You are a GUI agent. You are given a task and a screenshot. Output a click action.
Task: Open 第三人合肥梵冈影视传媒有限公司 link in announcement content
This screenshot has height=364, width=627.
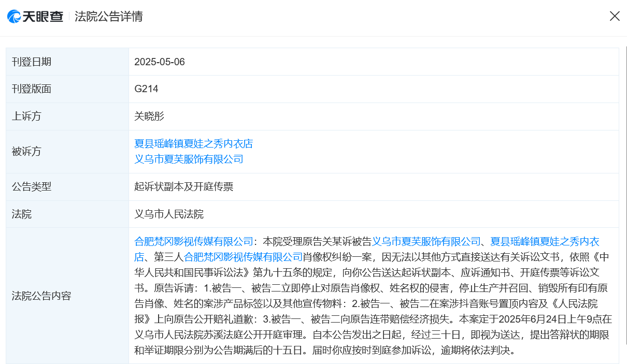click(243, 257)
